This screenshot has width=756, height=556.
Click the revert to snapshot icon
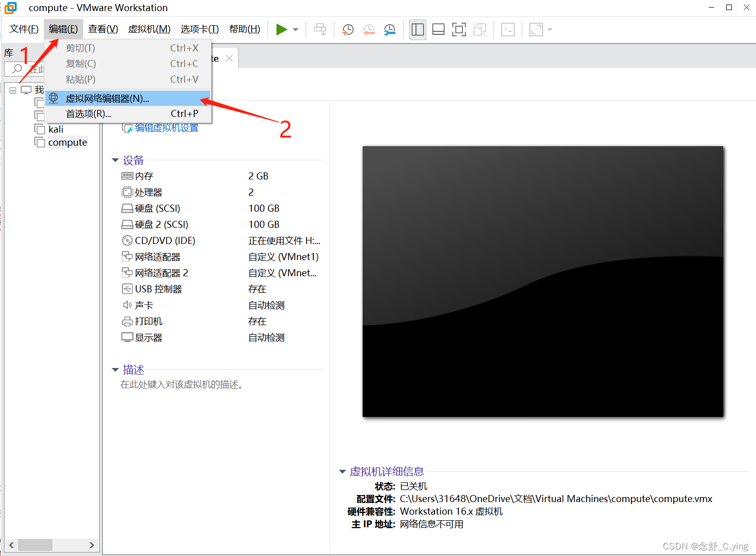(x=369, y=30)
